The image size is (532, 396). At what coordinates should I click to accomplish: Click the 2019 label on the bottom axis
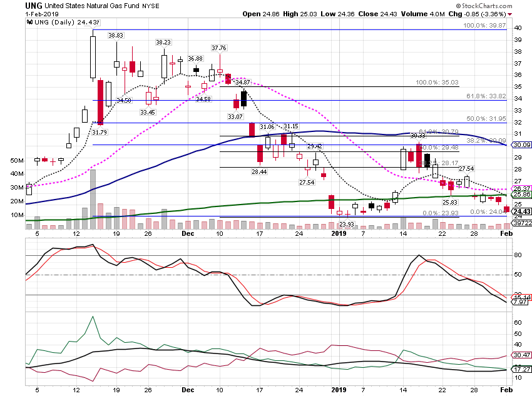pyautogui.click(x=339, y=390)
